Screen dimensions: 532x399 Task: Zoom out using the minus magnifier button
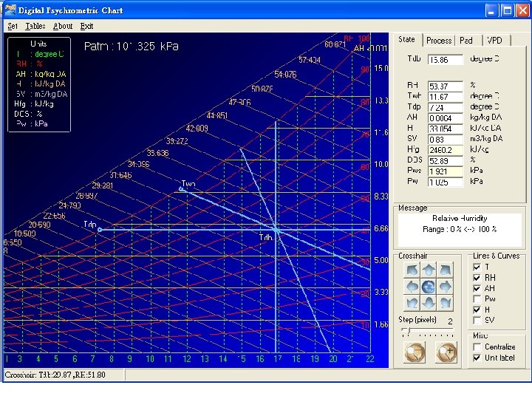tap(415, 353)
